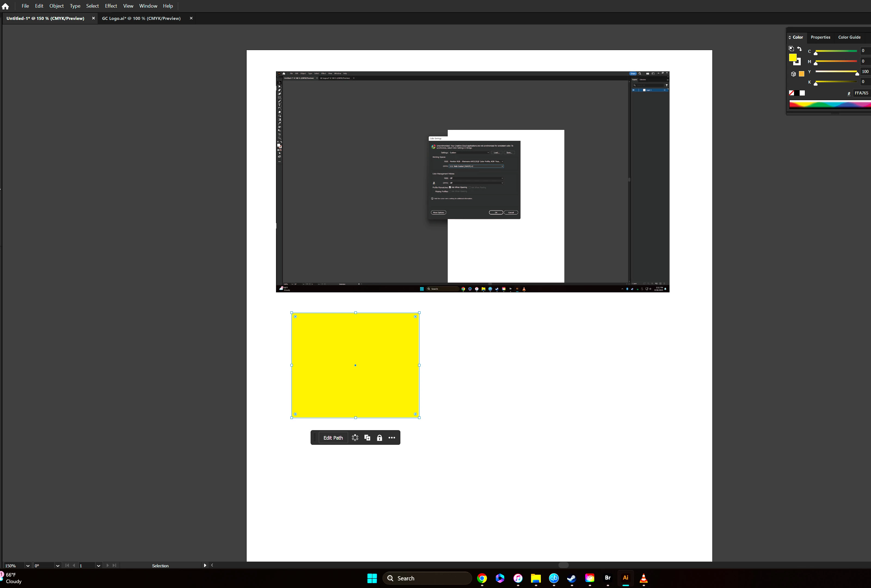Click the out-of-gamut warning cube icon

pos(793,74)
